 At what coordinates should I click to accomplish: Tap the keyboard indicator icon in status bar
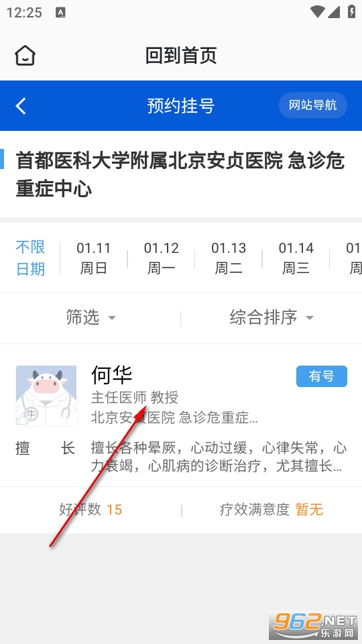(61, 12)
